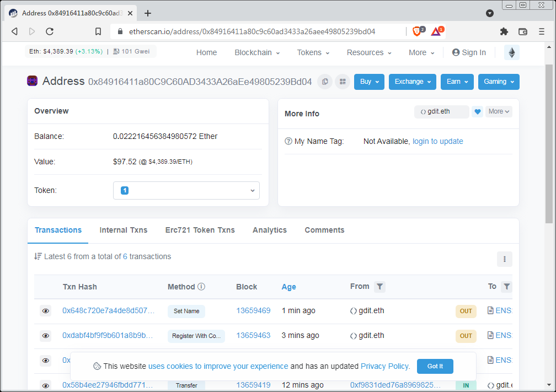Viewport: 556px width, 392px height.
Task: Click the Register With Co method badge
Action: pos(196,336)
